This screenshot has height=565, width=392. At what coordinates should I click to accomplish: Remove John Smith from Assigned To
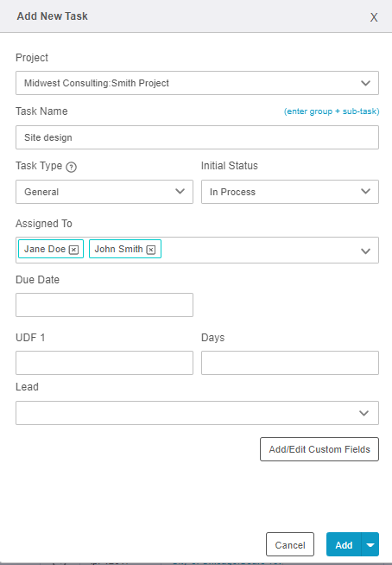pos(151,250)
